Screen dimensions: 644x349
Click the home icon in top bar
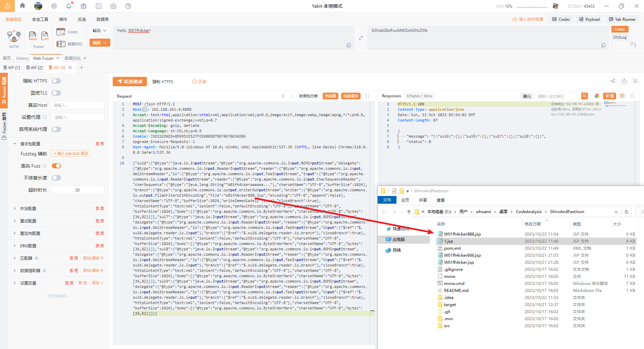22,6
